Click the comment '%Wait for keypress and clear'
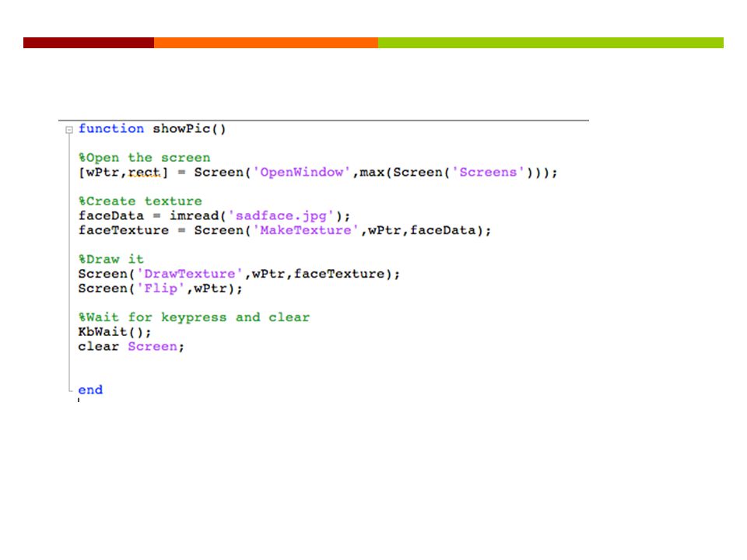The height and width of the screenshot is (560, 747). pyautogui.click(x=194, y=317)
